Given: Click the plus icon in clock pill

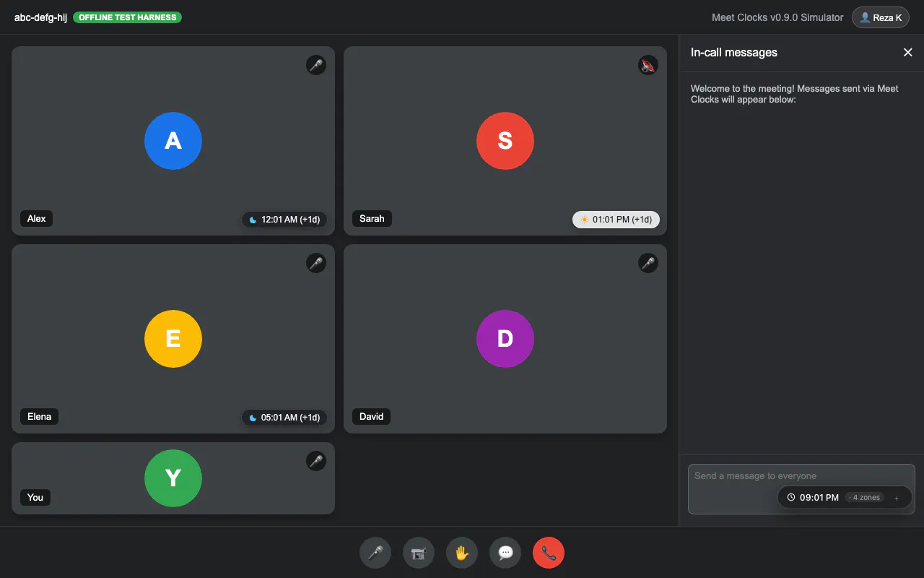Looking at the screenshot, I should point(897,498).
